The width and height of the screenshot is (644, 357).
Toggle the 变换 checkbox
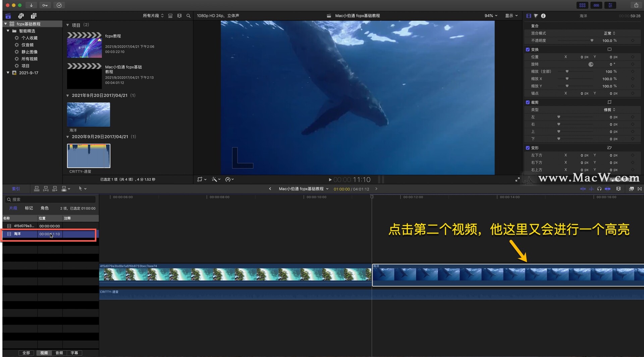tap(528, 49)
